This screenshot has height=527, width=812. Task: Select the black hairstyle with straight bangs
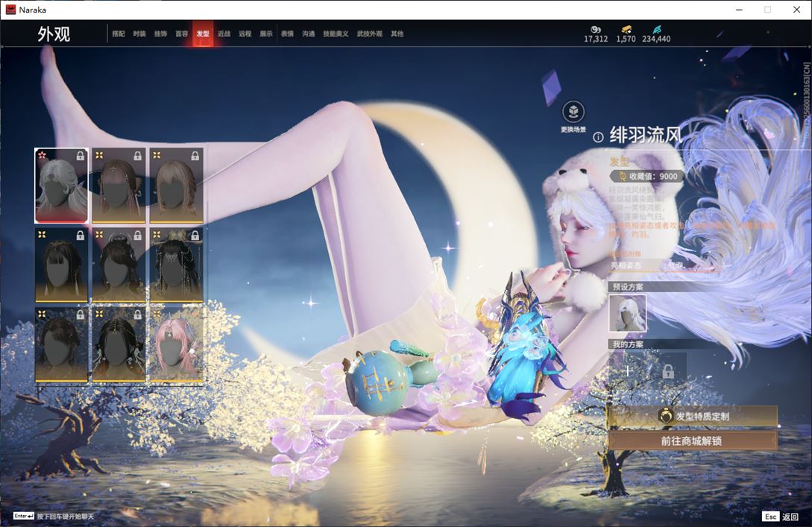(61, 265)
